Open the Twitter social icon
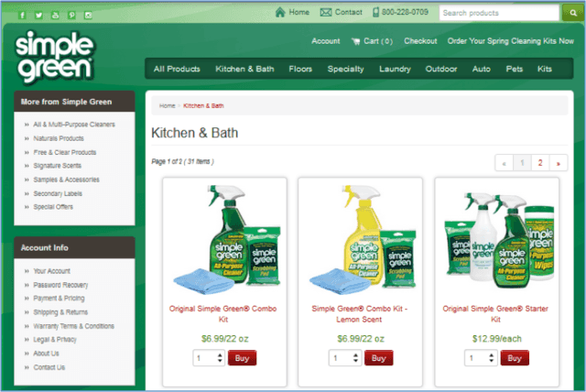 (38, 15)
